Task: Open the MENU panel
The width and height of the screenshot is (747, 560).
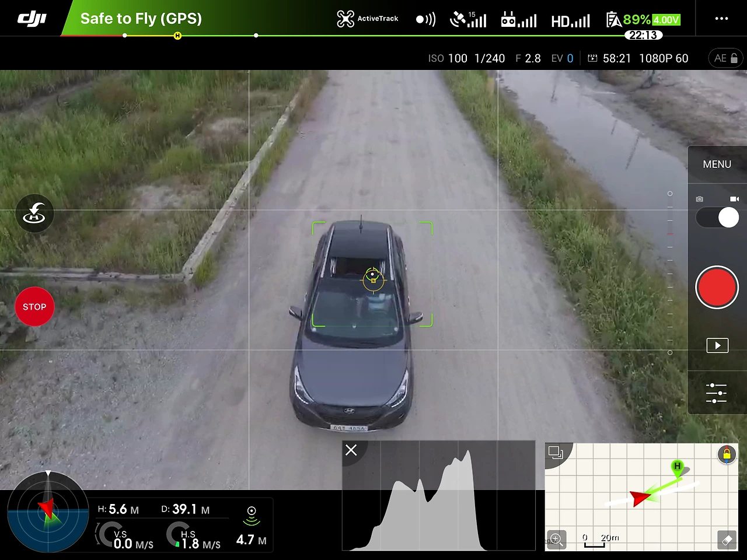Action: tap(717, 164)
